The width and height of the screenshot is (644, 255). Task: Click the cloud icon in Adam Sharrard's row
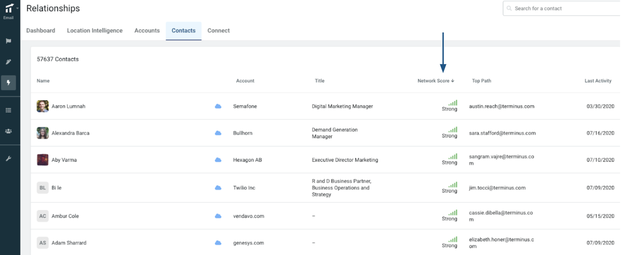pyautogui.click(x=218, y=243)
